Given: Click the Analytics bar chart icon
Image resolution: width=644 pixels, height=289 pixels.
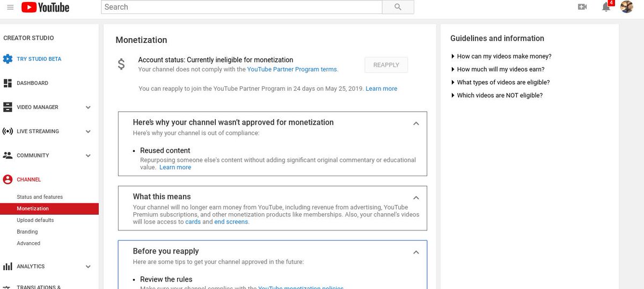Looking at the screenshot, I should pyautogui.click(x=8, y=266).
